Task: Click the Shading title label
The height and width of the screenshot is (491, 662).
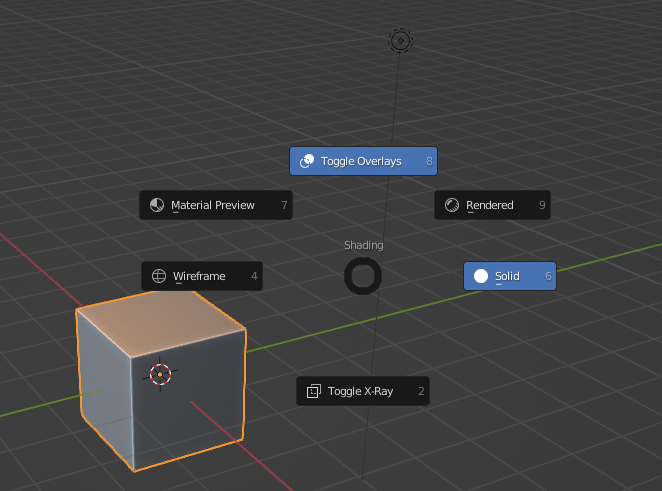Action: (x=364, y=245)
